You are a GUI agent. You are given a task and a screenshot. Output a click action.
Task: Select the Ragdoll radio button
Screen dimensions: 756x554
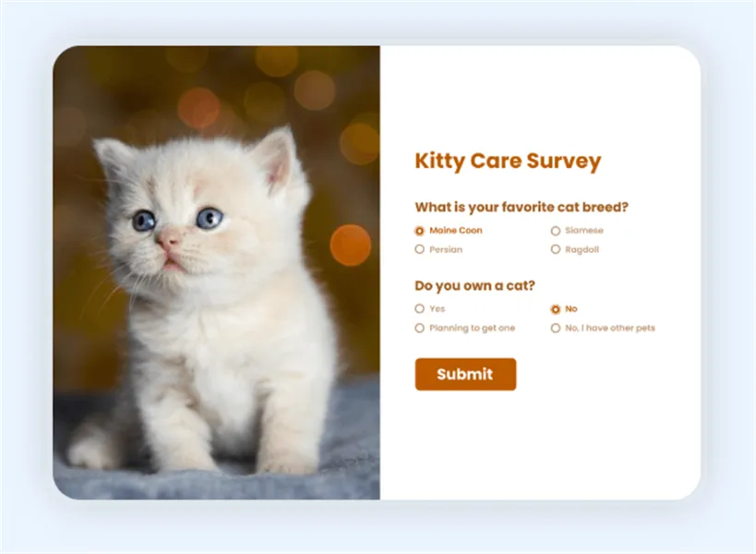[556, 249]
